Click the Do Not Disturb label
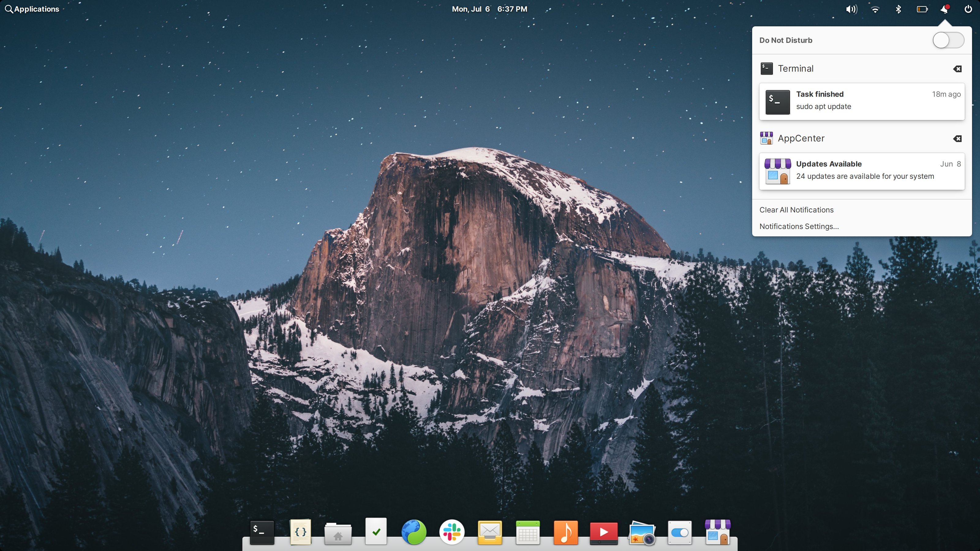The height and width of the screenshot is (551, 980). [x=786, y=40]
